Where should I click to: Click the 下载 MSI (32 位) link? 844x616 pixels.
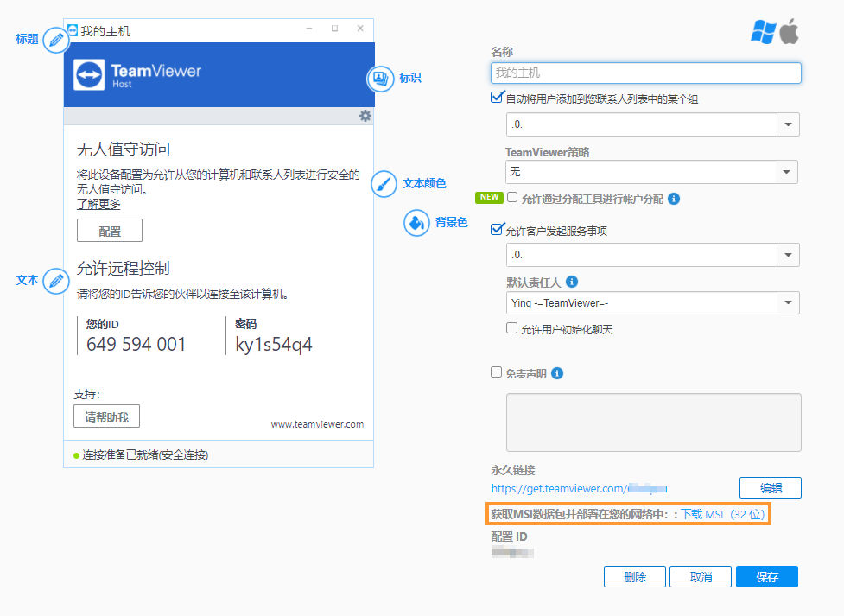pos(722,514)
